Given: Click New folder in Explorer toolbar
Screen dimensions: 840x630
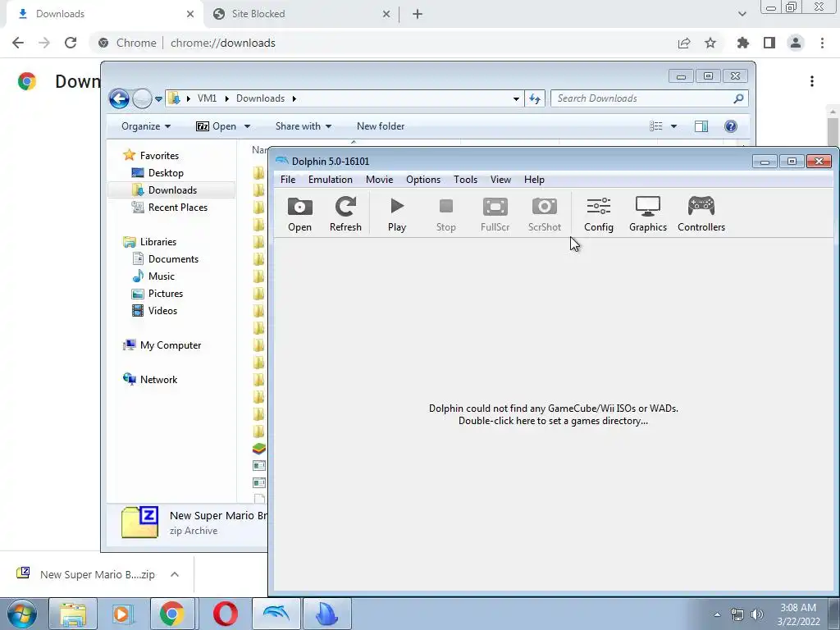Looking at the screenshot, I should [381, 126].
